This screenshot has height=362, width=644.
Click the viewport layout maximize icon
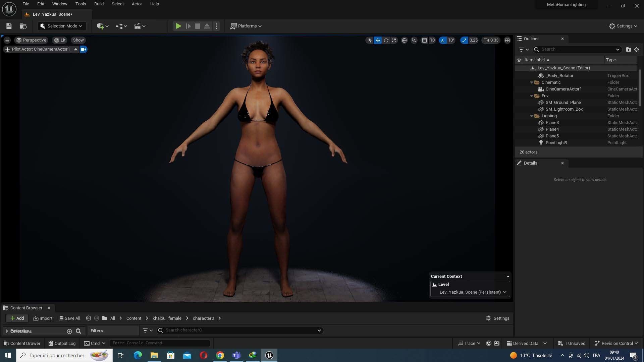pos(507,40)
